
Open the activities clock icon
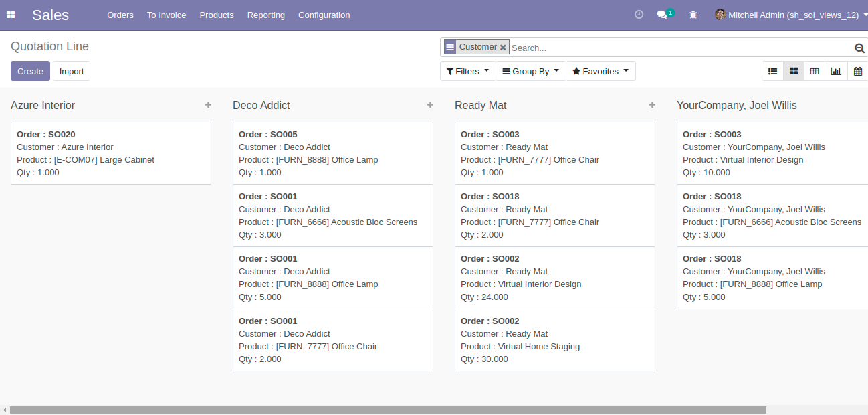click(x=639, y=14)
